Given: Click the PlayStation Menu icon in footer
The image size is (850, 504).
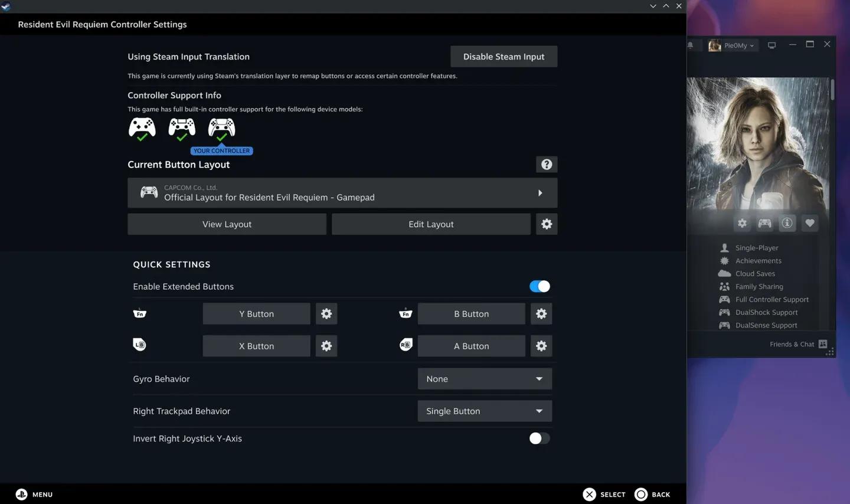Looking at the screenshot, I should click(x=21, y=495).
